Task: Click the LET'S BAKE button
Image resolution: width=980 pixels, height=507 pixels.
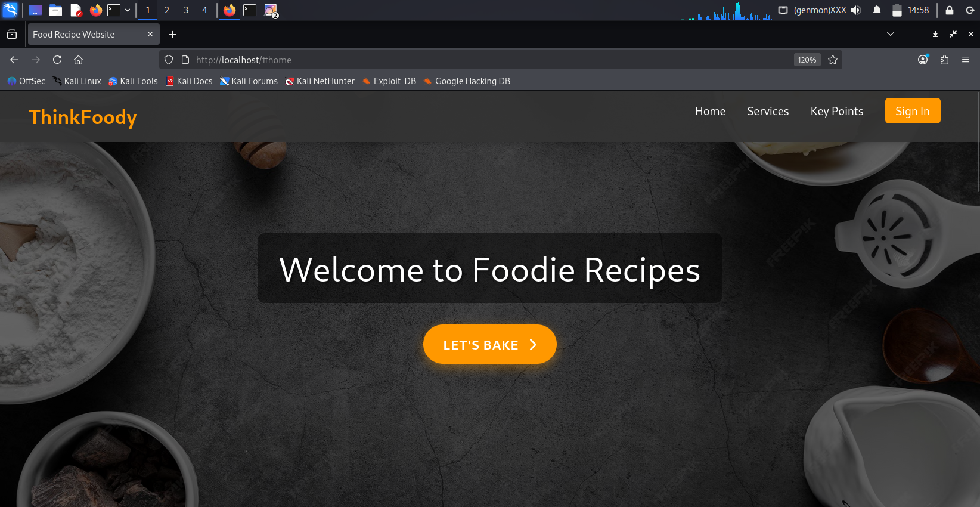Action: 490,344
